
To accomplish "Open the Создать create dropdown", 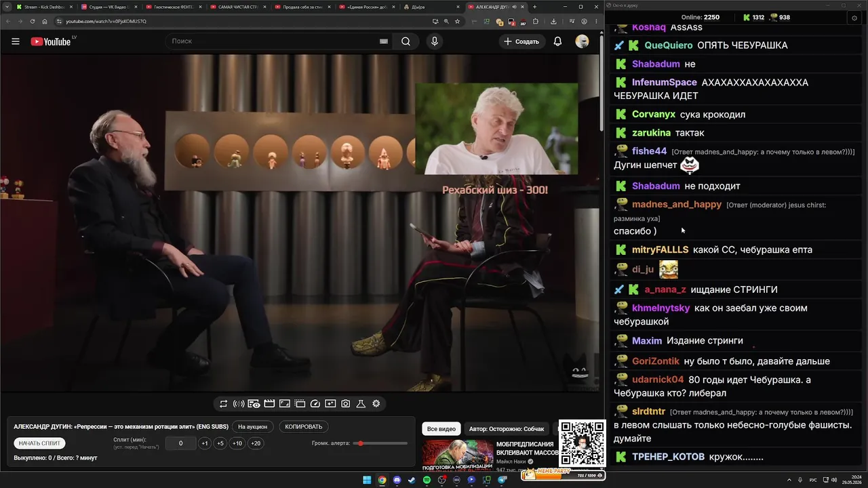I will tap(521, 41).
